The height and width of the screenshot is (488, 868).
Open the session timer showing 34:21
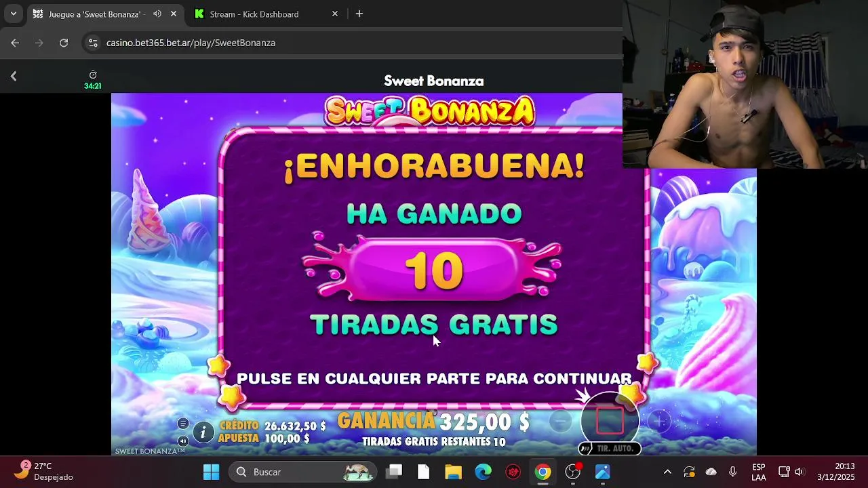click(93, 80)
